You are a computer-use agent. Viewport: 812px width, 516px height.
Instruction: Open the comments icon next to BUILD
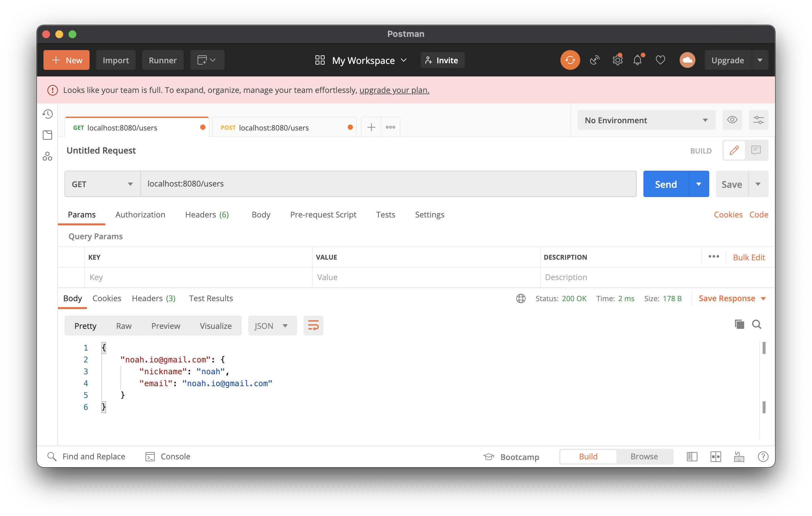click(x=756, y=150)
